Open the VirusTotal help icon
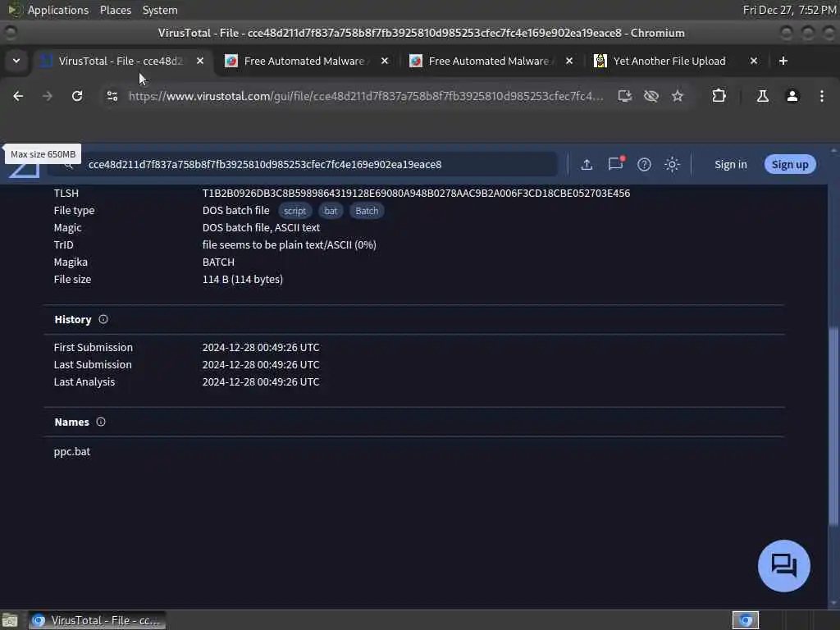Screen dimensions: 840x630 click(644, 164)
